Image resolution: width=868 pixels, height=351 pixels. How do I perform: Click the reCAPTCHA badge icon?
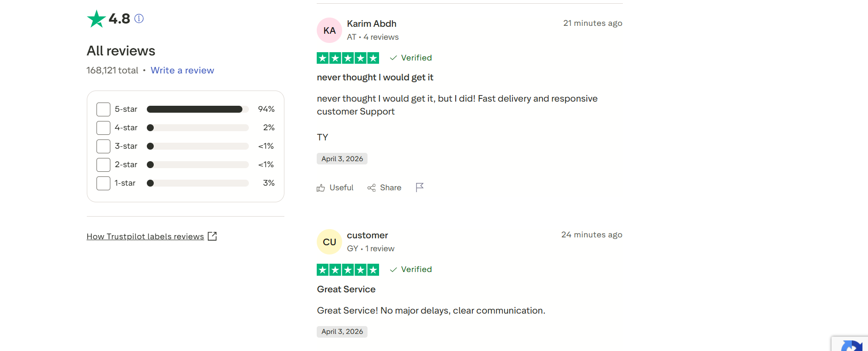(x=851, y=346)
